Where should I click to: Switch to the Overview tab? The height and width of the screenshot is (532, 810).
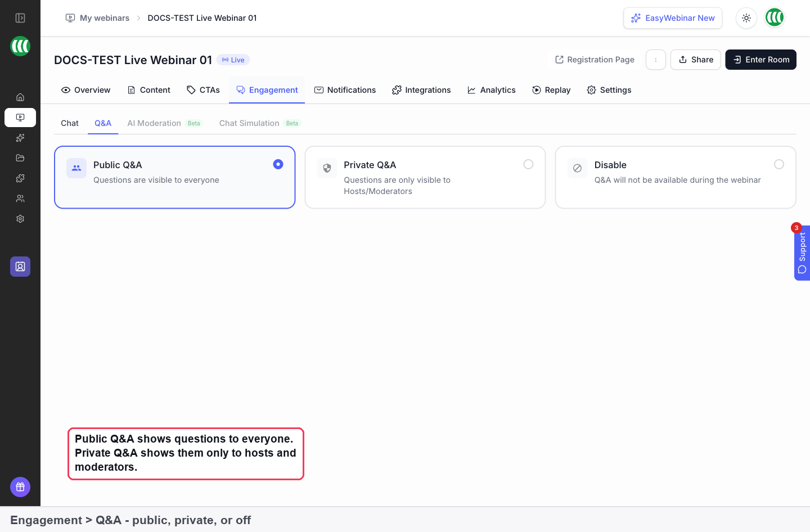point(85,90)
